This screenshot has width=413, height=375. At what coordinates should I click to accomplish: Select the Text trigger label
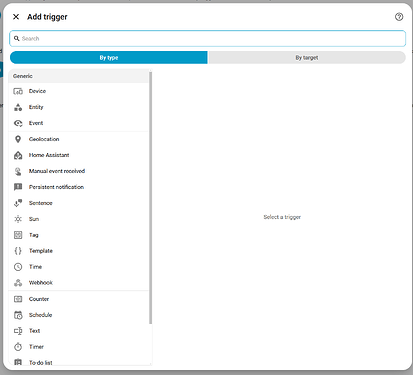[35, 331]
